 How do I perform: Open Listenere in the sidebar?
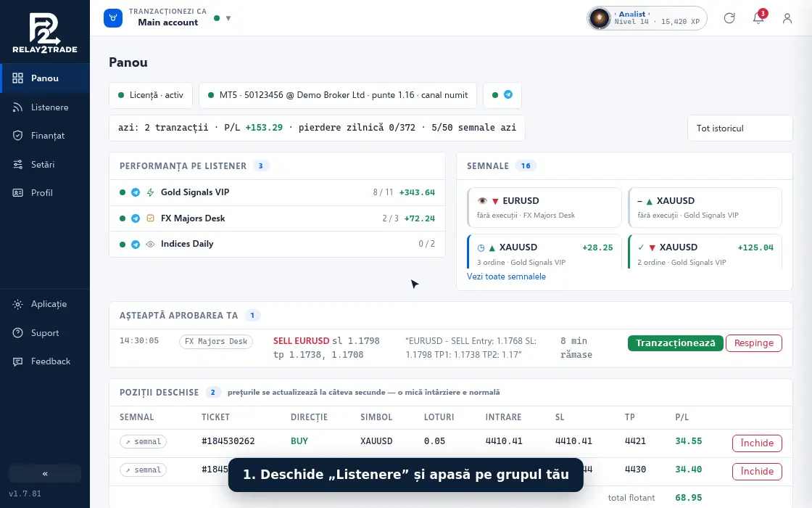45,107
